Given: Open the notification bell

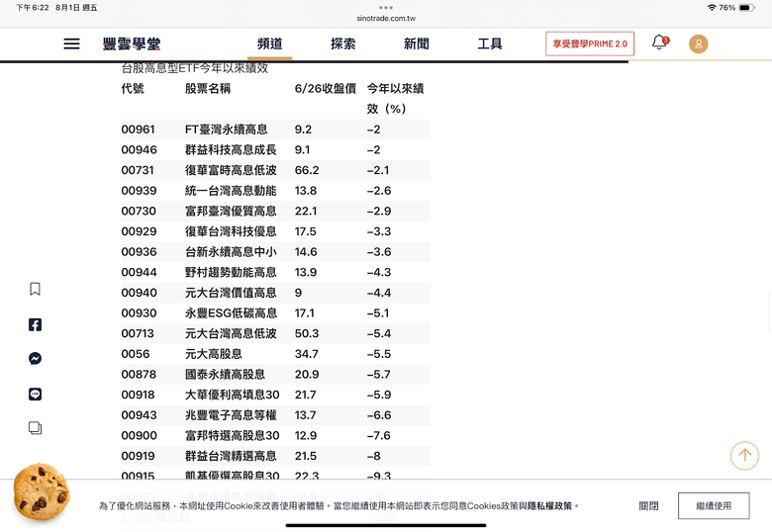Looking at the screenshot, I should coord(660,43).
